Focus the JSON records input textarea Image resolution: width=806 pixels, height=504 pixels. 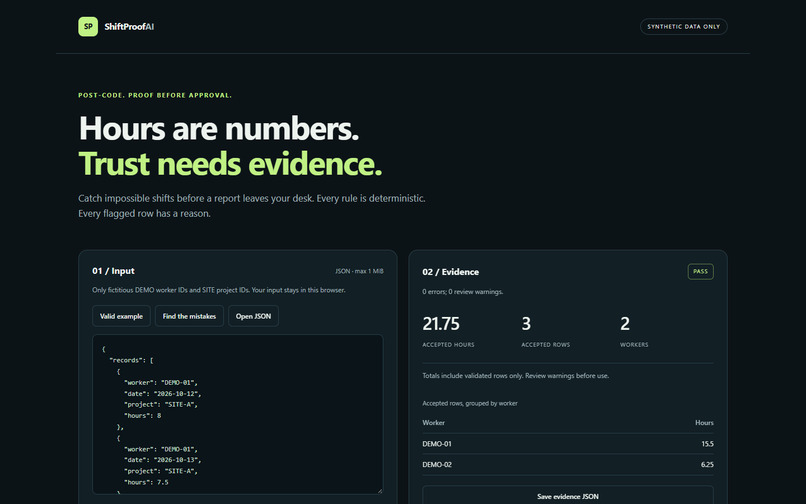pyautogui.click(x=237, y=415)
